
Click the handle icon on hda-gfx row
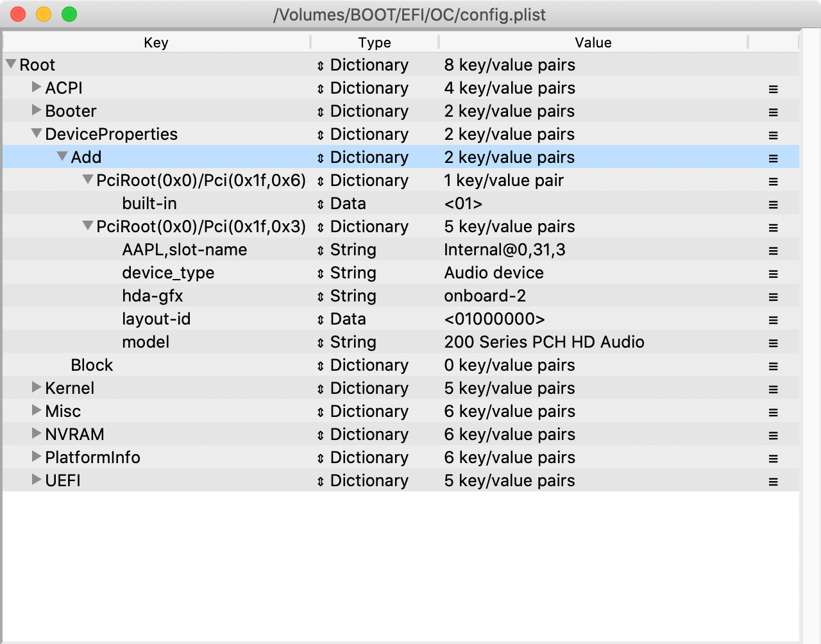[x=773, y=297]
